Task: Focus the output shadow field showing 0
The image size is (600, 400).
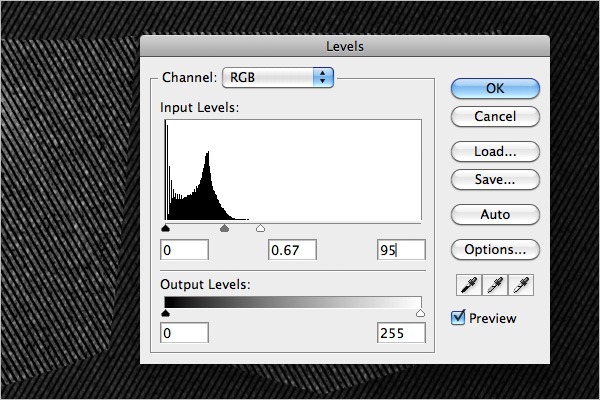Action: [184, 333]
